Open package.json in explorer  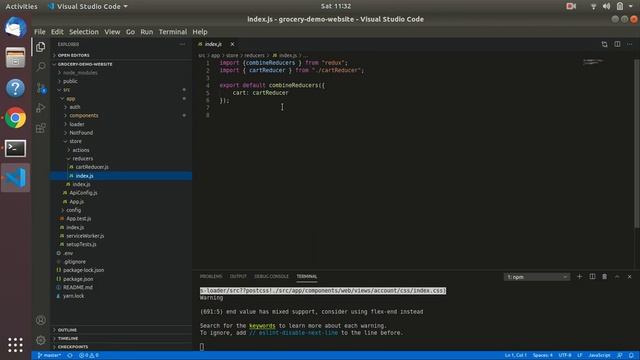78,279
